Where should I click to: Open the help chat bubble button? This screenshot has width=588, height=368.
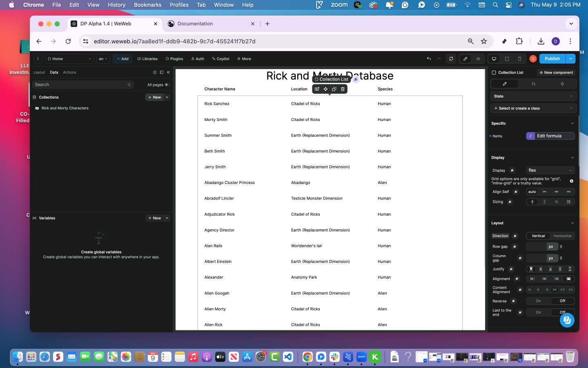click(567, 320)
